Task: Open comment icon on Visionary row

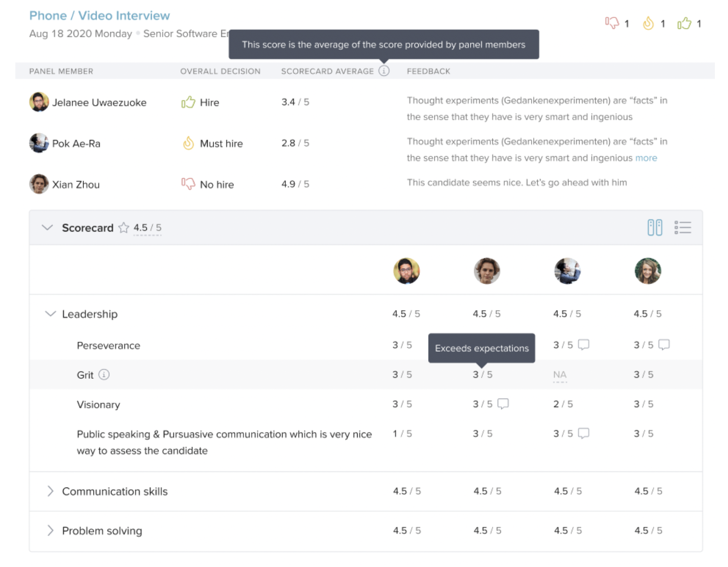Action: (503, 404)
